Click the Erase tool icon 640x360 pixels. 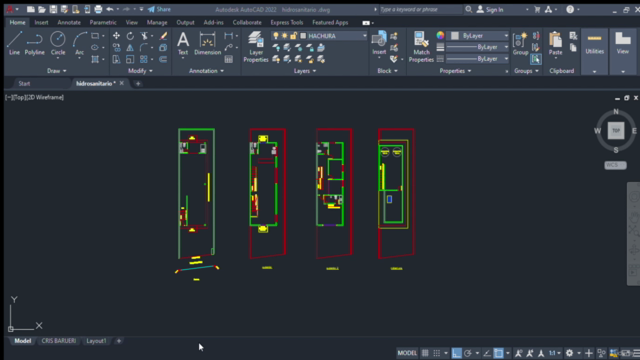[x=163, y=36]
